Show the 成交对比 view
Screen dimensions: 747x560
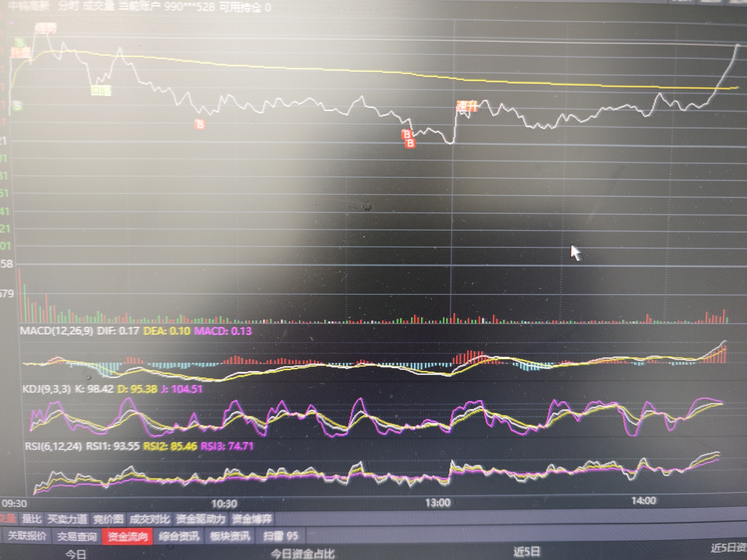click(x=150, y=518)
